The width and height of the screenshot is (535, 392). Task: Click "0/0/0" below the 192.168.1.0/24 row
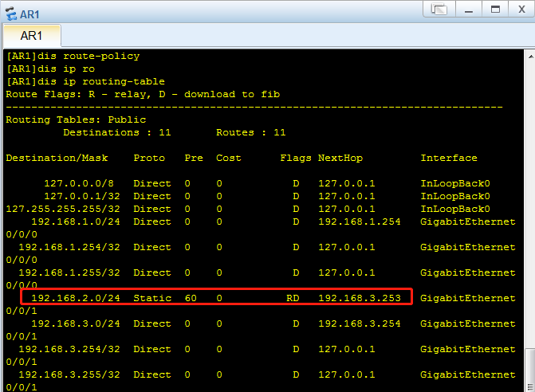point(22,234)
